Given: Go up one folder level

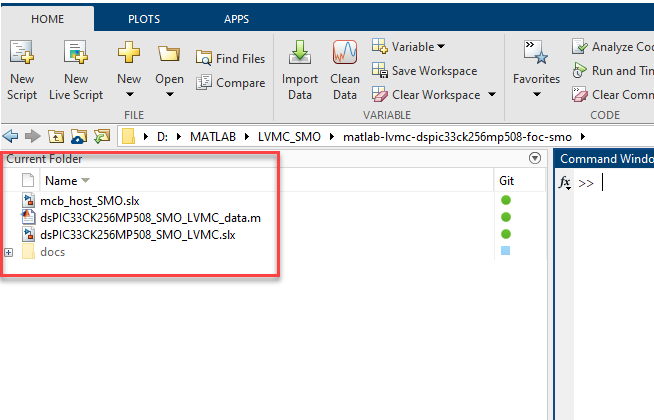Looking at the screenshot, I should point(56,136).
